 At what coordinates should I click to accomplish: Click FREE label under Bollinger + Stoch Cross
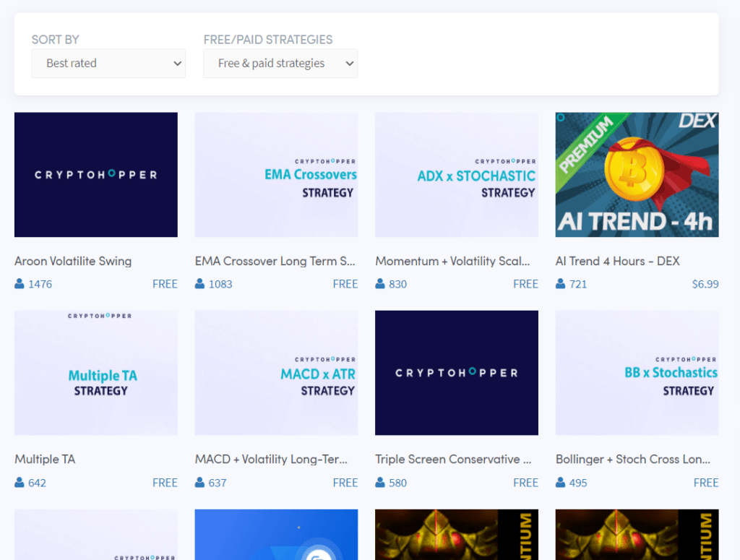705,483
